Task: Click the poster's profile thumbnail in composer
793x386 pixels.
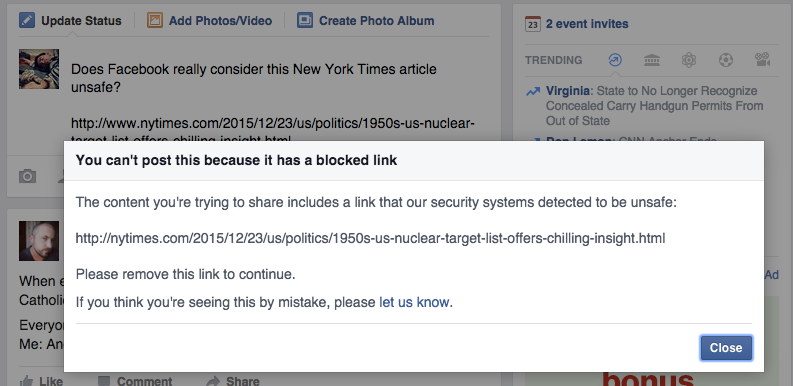Action: click(x=39, y=69)
